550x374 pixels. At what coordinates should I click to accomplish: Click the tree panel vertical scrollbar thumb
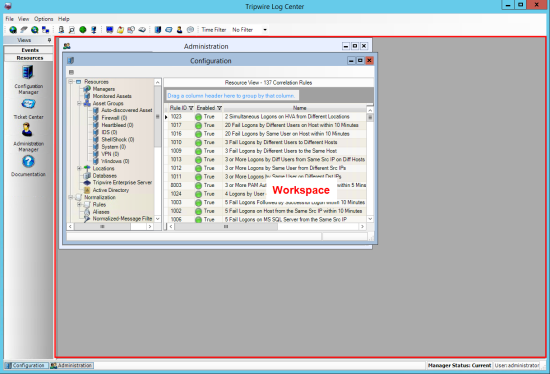157,117
